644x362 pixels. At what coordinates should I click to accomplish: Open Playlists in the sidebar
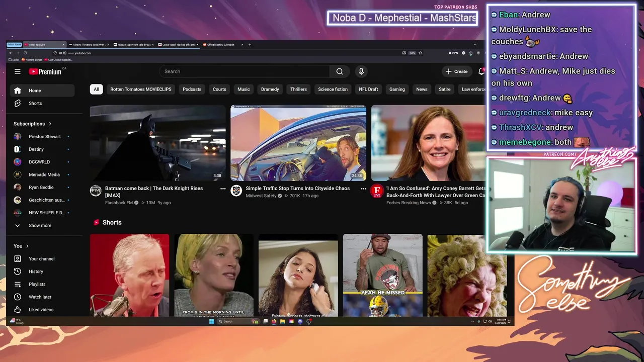point(42,284)
